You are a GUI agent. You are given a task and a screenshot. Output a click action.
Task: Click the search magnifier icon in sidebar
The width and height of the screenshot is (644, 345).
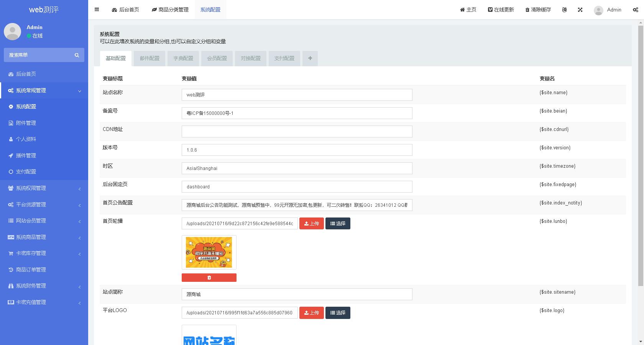(77, 55)
